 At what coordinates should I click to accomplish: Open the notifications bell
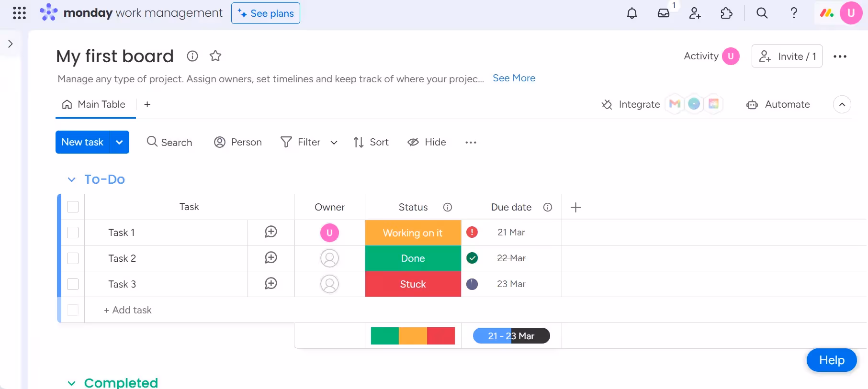coord(632,13)
